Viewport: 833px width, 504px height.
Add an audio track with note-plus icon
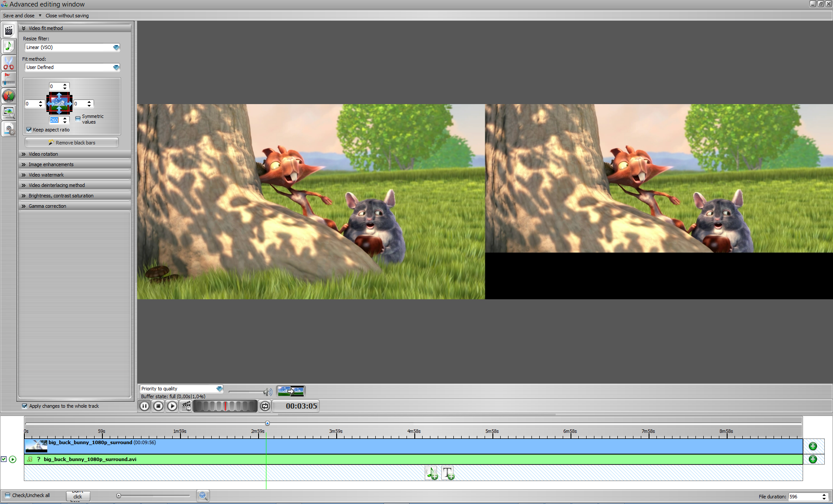[432, 473]
